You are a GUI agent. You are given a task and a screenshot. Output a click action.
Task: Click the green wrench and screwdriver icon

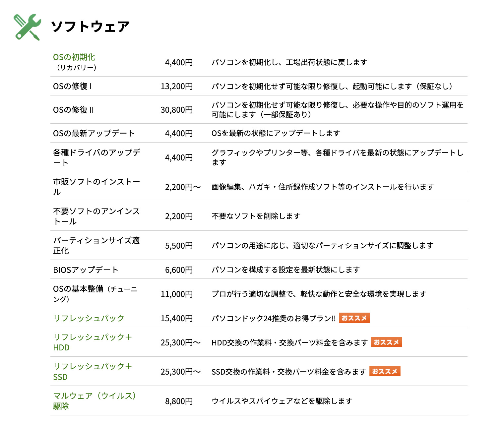tap(27, 27)
